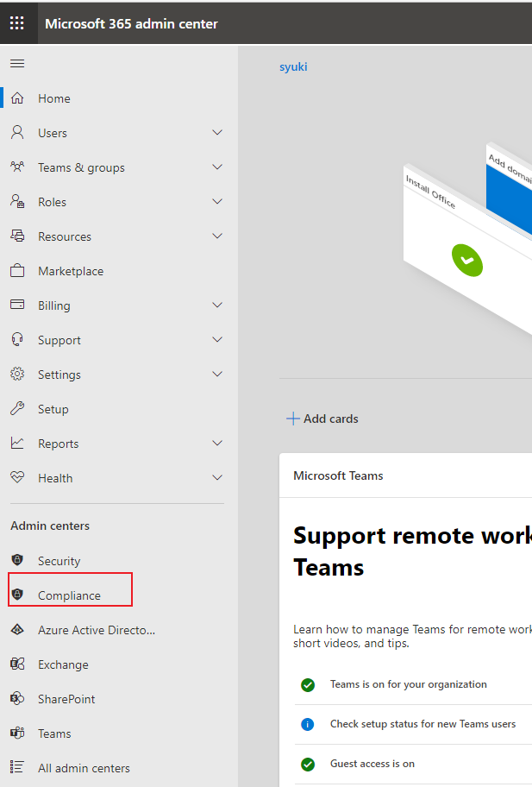
Task: Click the All admin centers list icon
Action: click(x=17, y=767)
